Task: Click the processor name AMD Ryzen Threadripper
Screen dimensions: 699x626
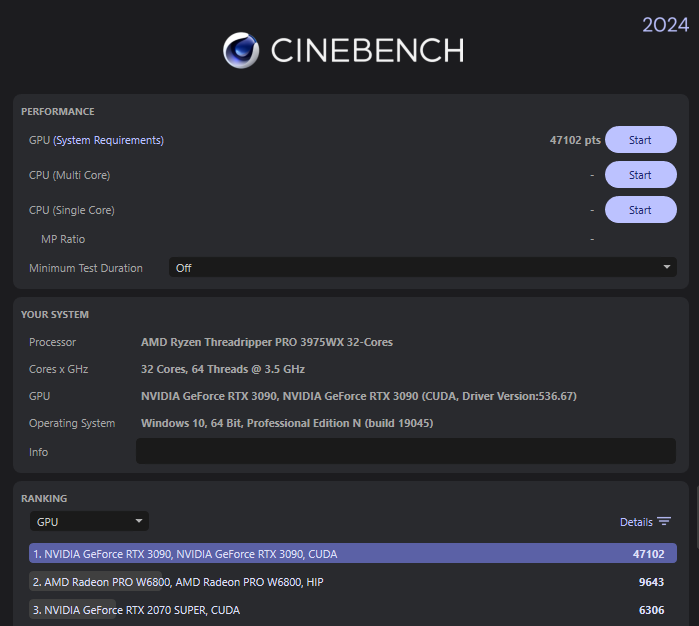Action: click(x=267, y=342)
